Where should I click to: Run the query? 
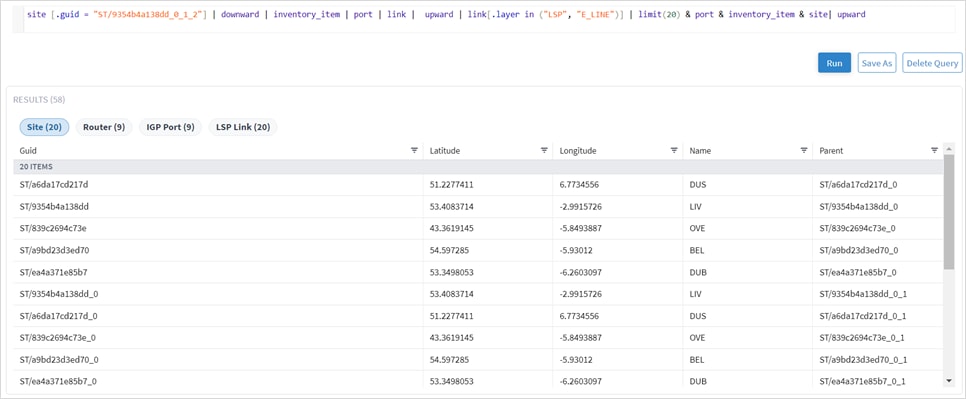(x=834, y=63)
